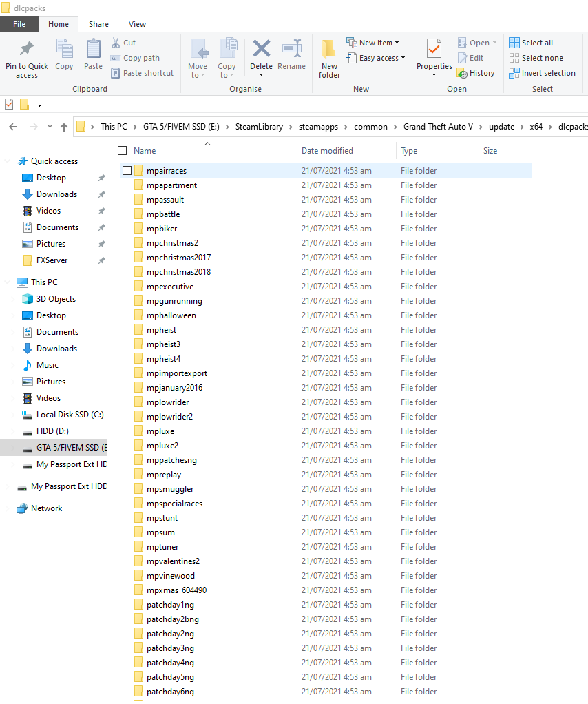Sort by Size column header

[x=490, y=151]
